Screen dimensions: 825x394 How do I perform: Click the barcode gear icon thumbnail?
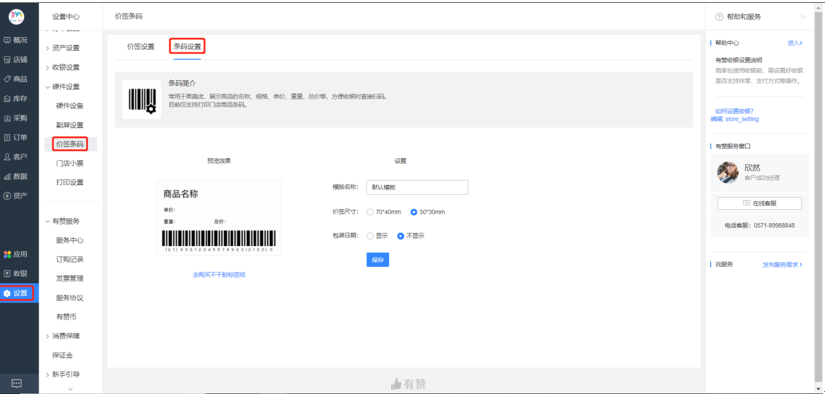tap(142, 99)
